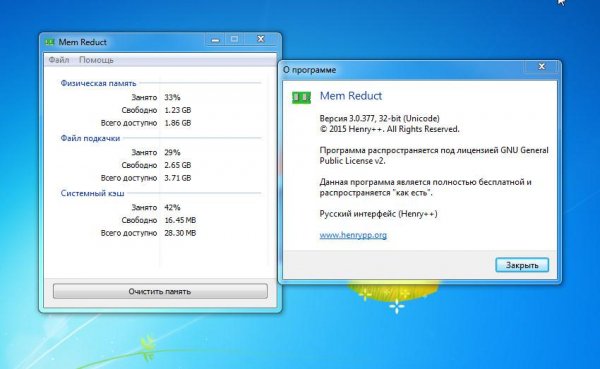Click the Очистить память button
Screen dimensions: 600x369
coord(160,291)
